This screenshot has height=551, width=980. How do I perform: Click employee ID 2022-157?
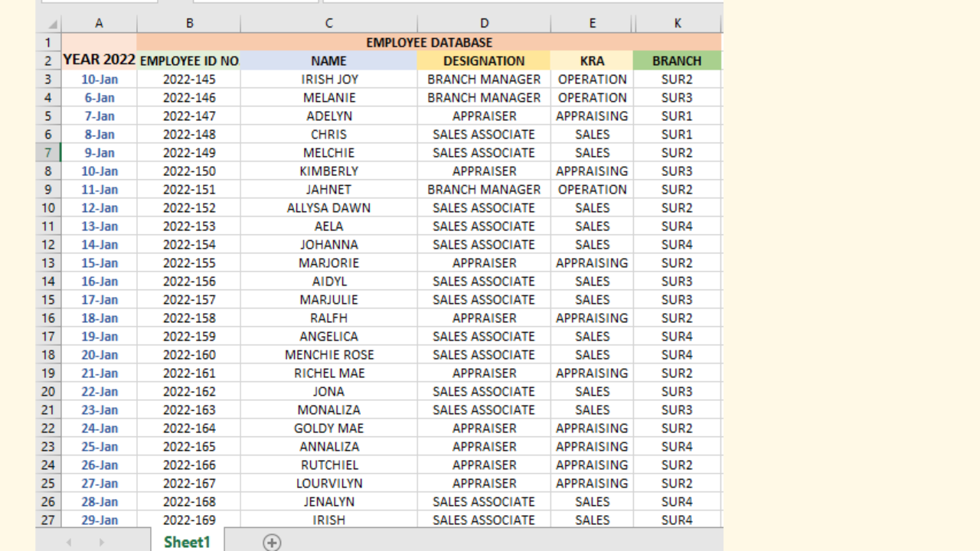point(189,300)
